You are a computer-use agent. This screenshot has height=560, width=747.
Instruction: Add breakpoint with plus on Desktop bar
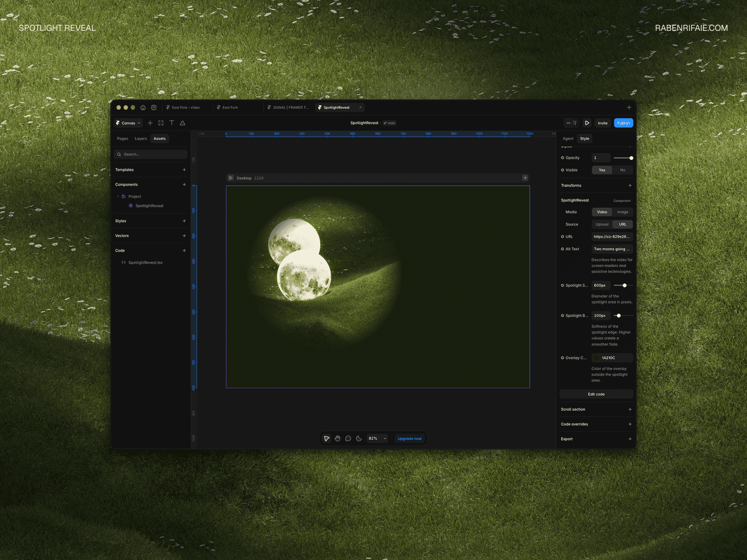[525, 178]
